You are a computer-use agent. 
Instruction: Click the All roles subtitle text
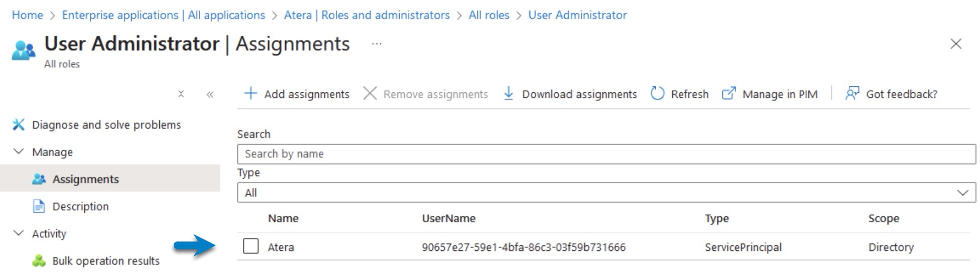pyautogui.click(x=62, y=64)
